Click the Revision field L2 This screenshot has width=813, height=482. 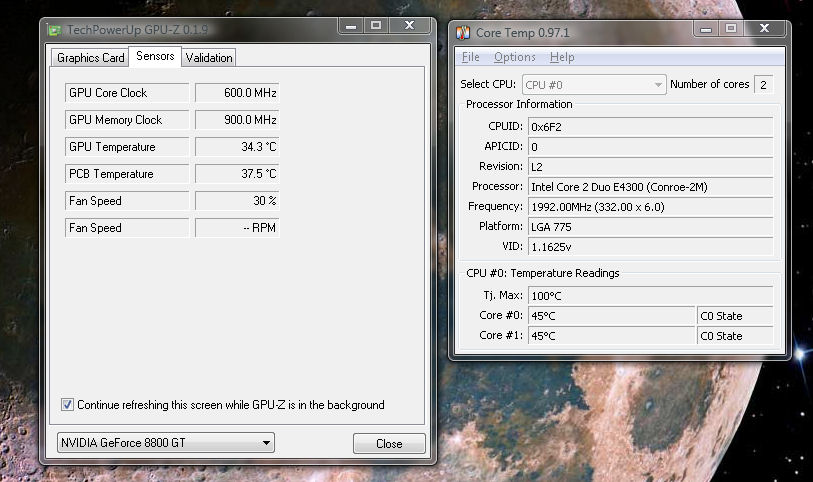(x=651, y=167)
